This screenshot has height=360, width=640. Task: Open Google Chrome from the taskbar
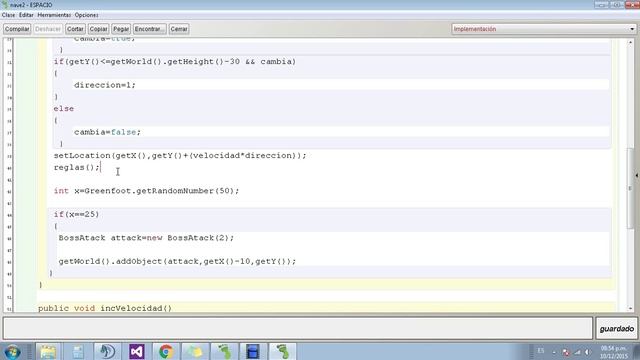coord(166,351)
